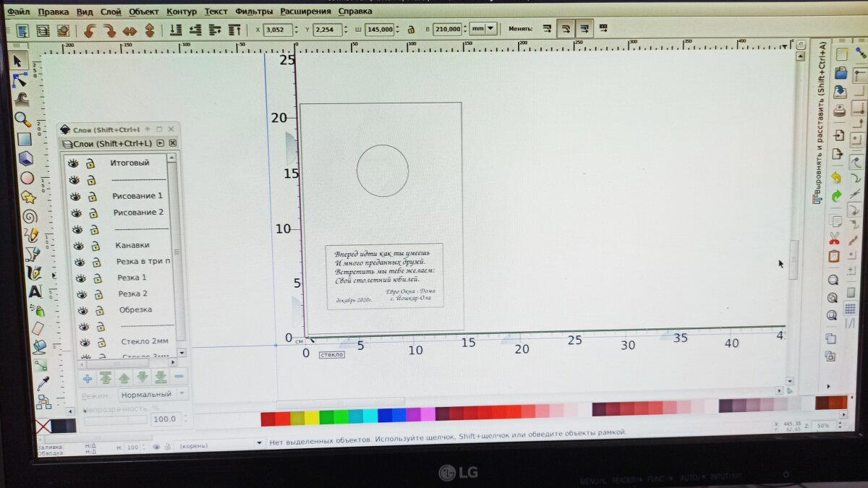The height and width of the screenshot is (488, 868).
Task: Select the Paint bucket fill tool
Action: coord(40,347)
